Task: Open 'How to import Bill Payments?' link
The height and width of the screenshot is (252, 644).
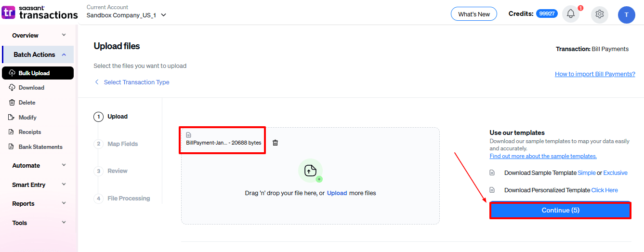Action: (595, 74)
